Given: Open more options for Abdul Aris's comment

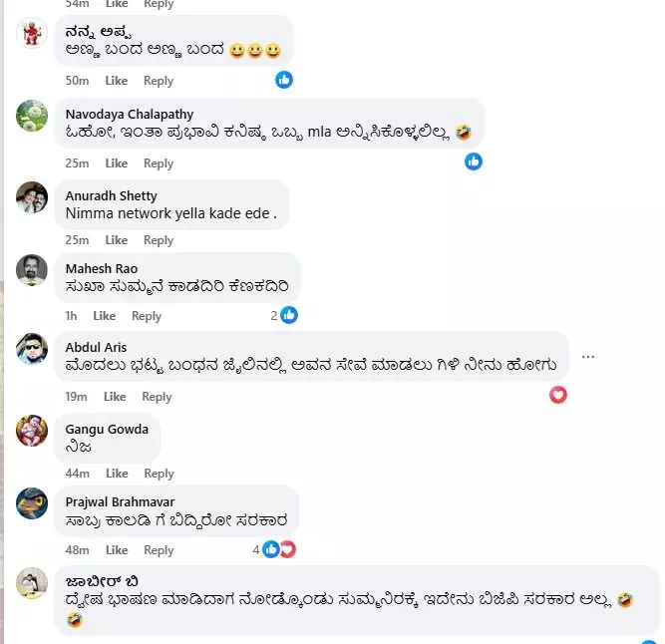Looking at the screenshot, I should point(588,357).
